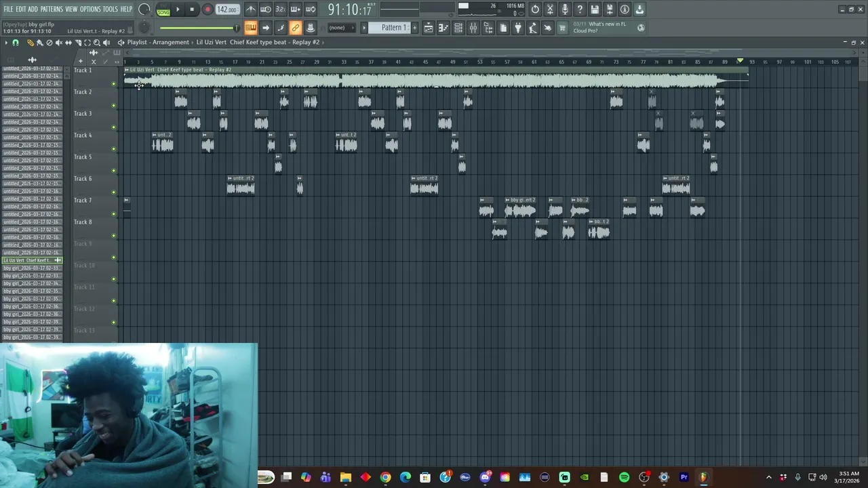Viewport: 868px width, 488px height.
Task: Open the Piano roll view icon
Action: [443, 28]
